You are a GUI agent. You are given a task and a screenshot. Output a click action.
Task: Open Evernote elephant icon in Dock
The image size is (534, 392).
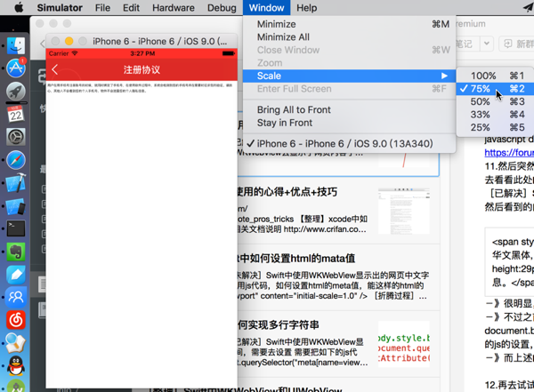[x=16, y=252]
